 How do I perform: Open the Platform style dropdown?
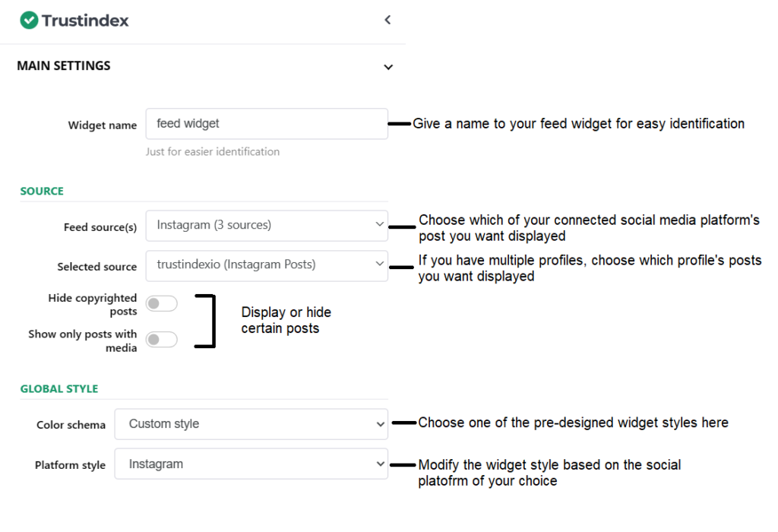tap(251, 464)
